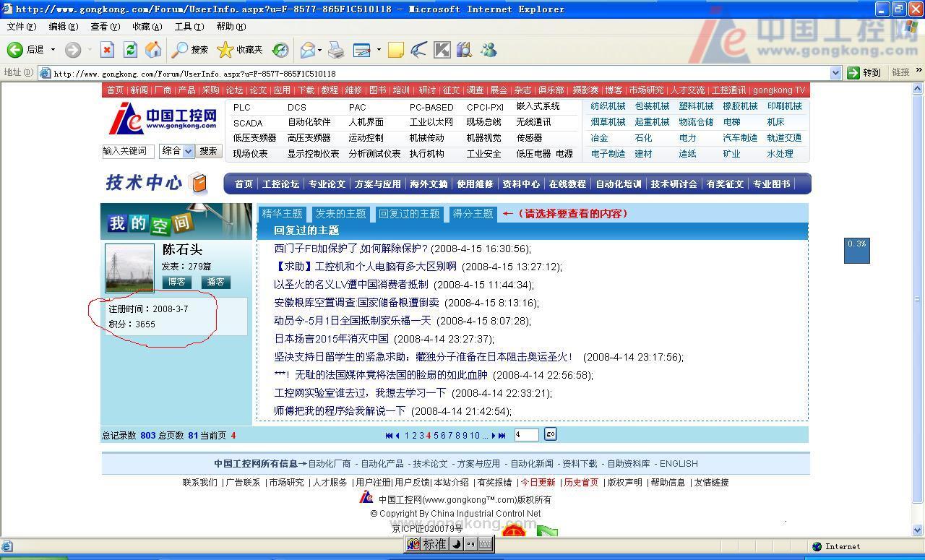The height and width of the screenshot is (560, 925).
Task: Open the Mail icon dropdown arrow
Action: (x=320, y=50)
